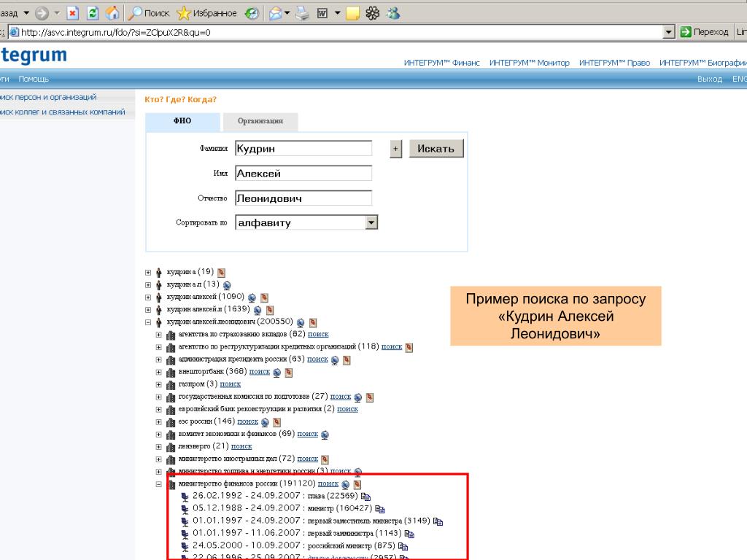Click globe icon next to кудрин а л (13)

click(x=227, y=285)
